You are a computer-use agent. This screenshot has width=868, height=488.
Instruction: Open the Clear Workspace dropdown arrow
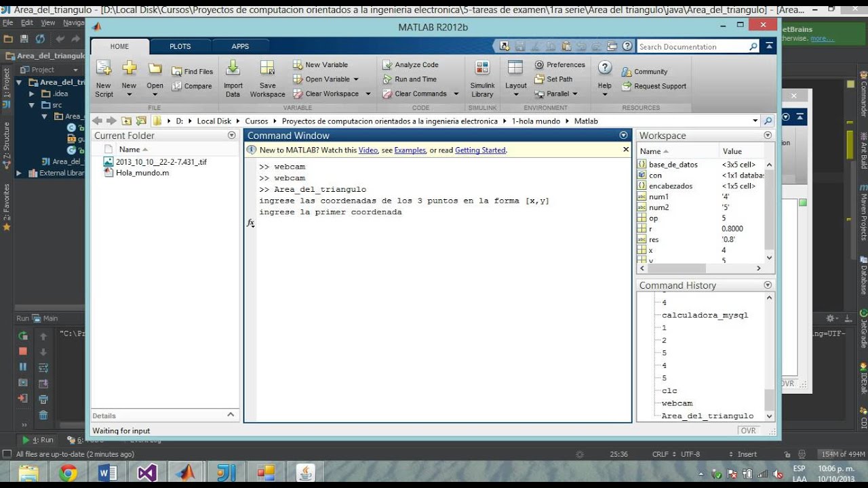368,94
